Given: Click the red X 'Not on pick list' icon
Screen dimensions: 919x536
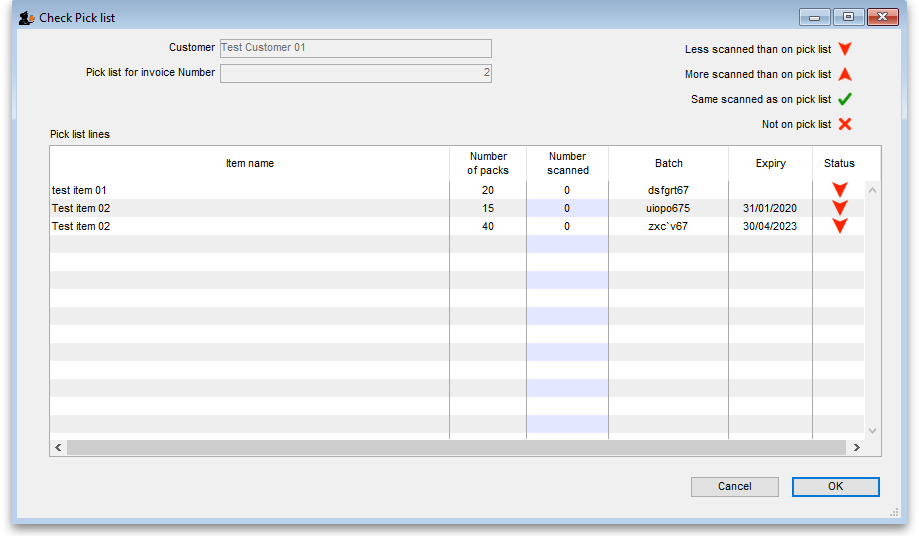Looking at the screenshot, I should [x=845, y=124].
